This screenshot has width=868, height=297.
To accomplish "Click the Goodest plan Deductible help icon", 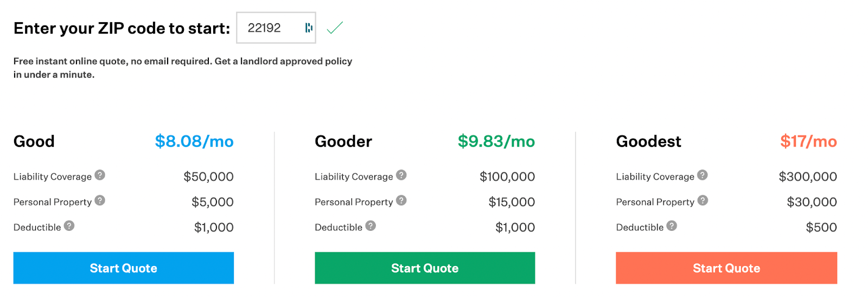I will click(x=672, y=226).
